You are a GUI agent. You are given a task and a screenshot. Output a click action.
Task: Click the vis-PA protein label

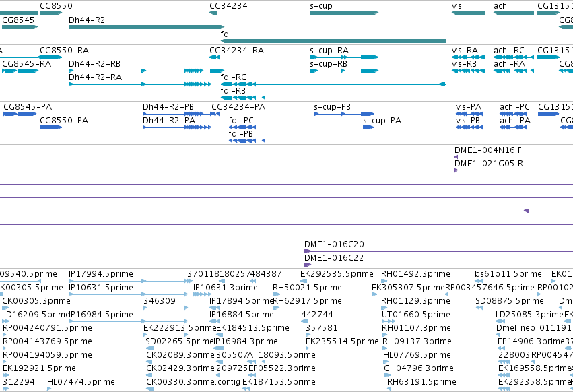[x=469, y=107]
